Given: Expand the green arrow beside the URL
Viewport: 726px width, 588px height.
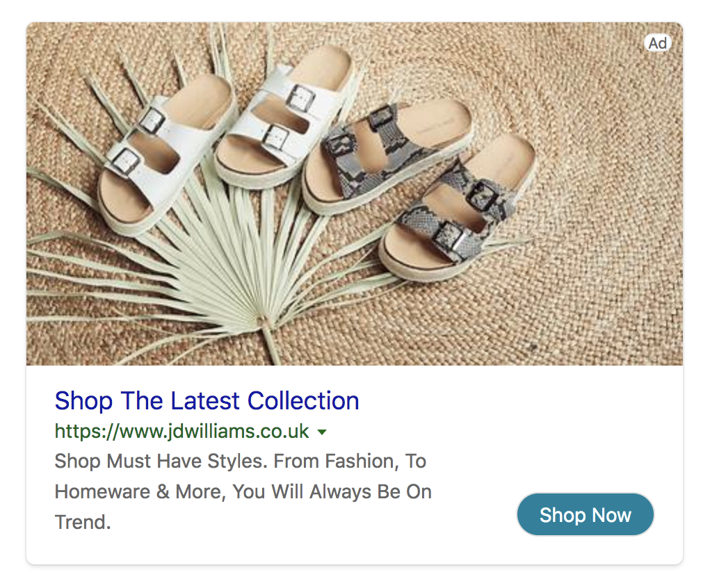Looking at the screenshot, I should click(x=322, y=432).
